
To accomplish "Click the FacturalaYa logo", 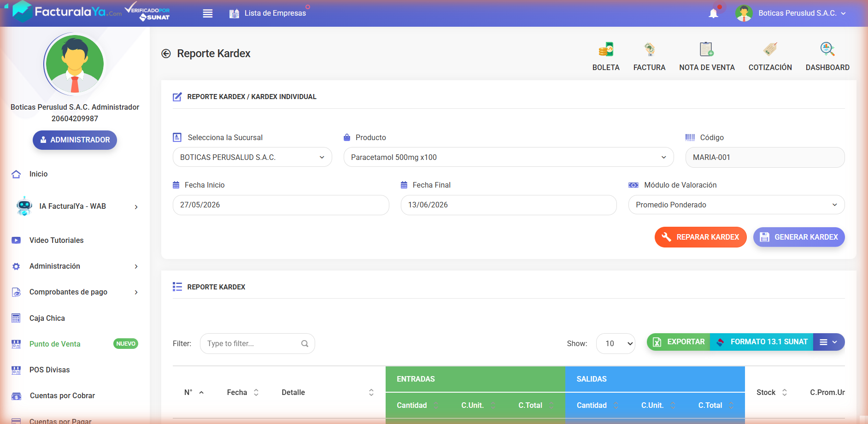I will tap(67, 12).
